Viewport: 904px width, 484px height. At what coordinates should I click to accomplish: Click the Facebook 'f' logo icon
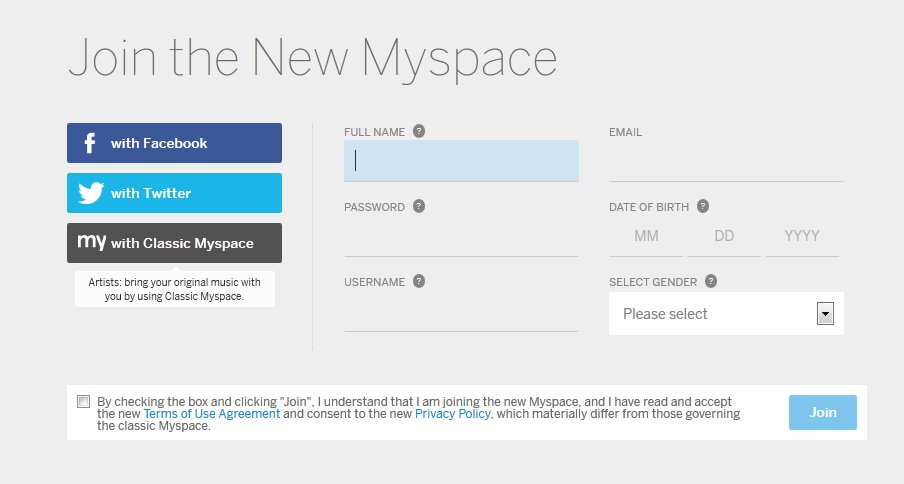89,143
